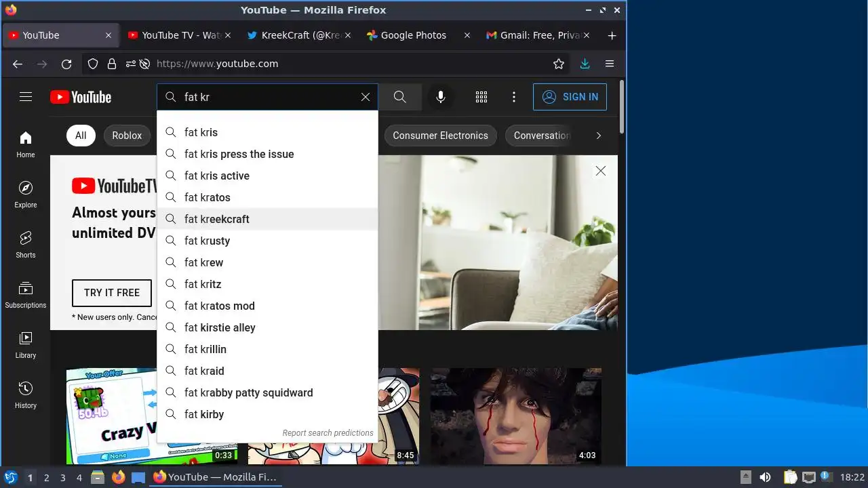This screenshot has width=868, height=488.
Task: Open the Firefox downloads panel
Action: click(x=585, y=64)
